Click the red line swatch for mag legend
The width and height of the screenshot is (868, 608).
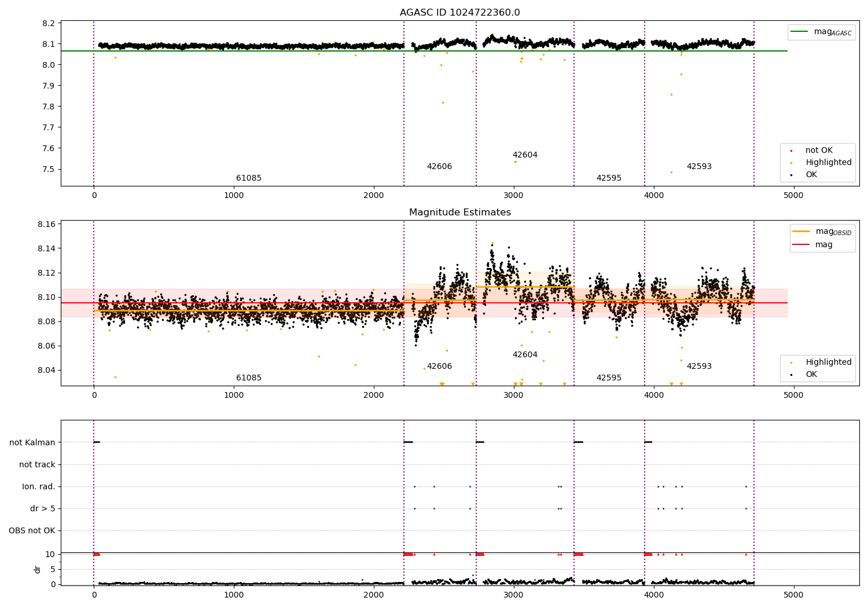[801, 245]
